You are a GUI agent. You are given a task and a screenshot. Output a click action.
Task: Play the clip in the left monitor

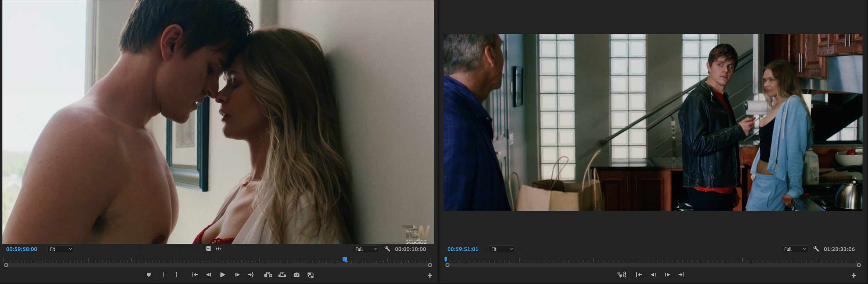coord(223,275)
